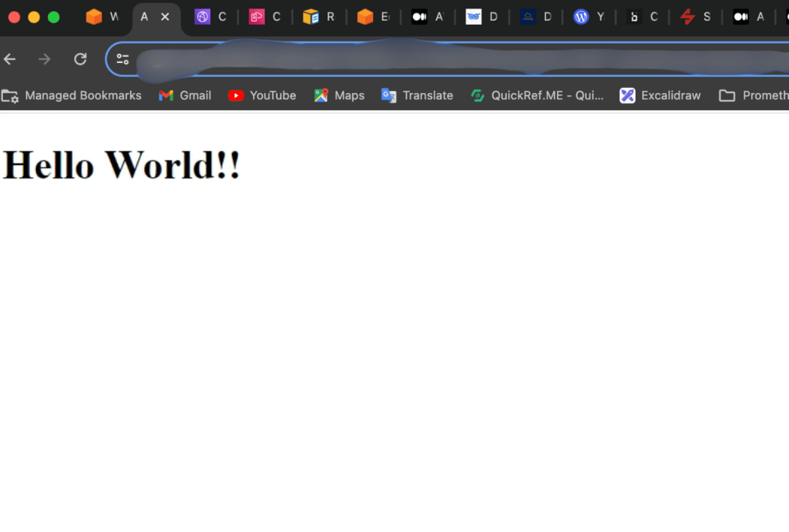The width and height of the screenshot is (789, 532).
Task: Expand the Managed Bookmarks folder
Action: coord(72,95)
